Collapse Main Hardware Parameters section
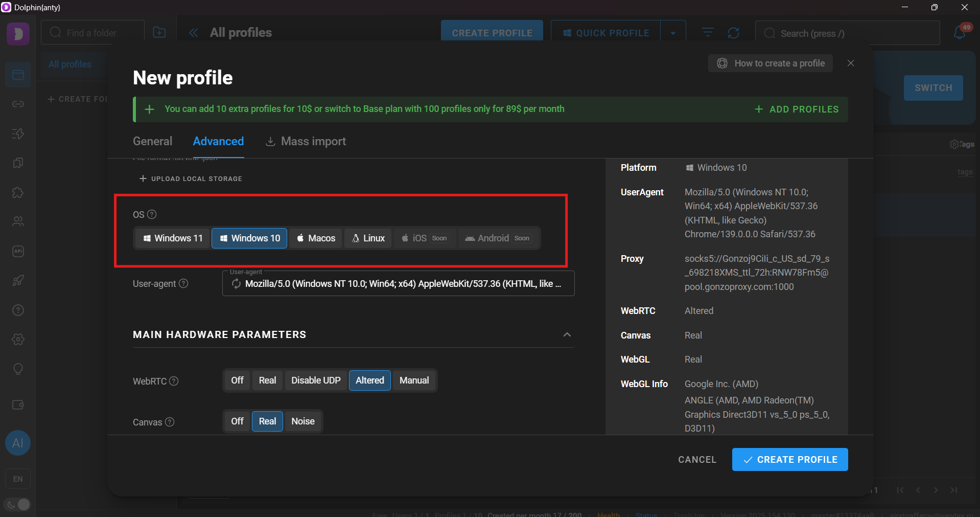This screenshot has height=517, width=980. pos(567,334)
